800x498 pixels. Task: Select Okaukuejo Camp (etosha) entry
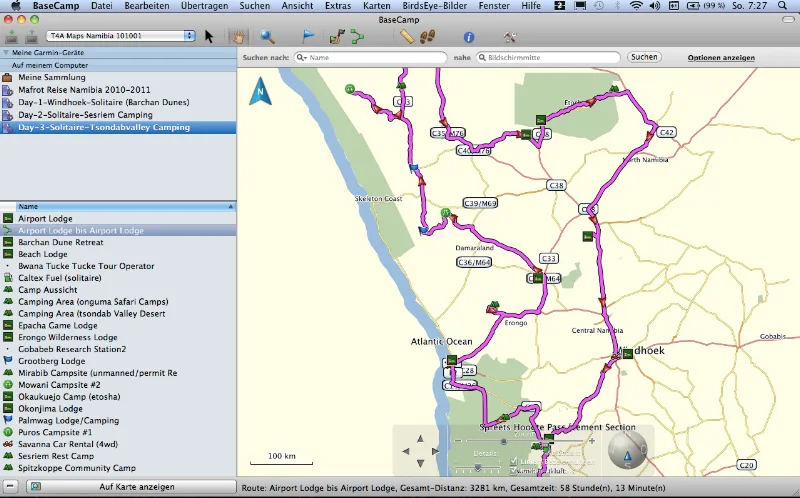[118, 396]
